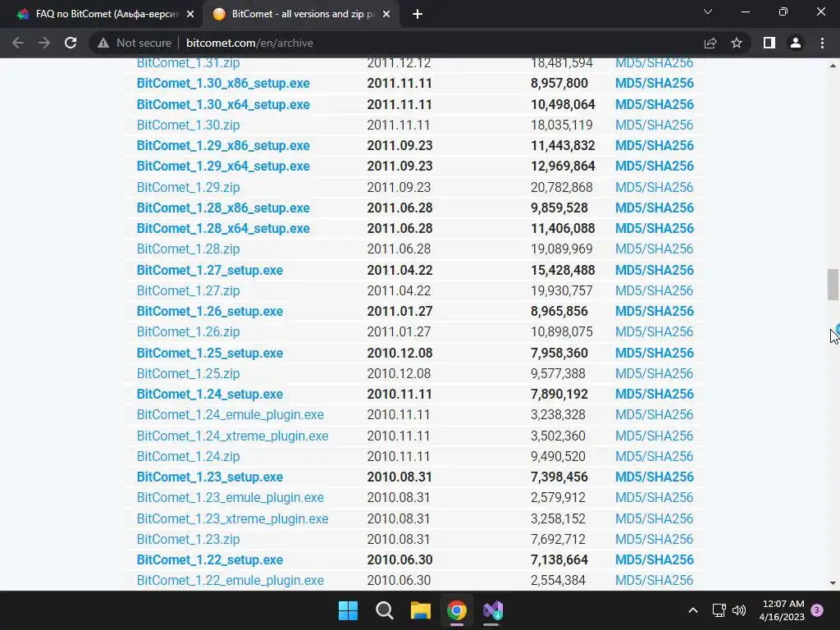Download BitComet_1.29.zip
This screenshot has width=840, height=630.
click(x=188, y=187)
